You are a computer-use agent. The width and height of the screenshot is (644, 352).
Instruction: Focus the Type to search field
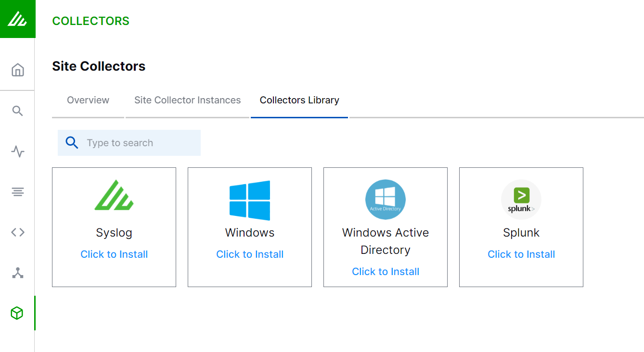pos(129,143)
